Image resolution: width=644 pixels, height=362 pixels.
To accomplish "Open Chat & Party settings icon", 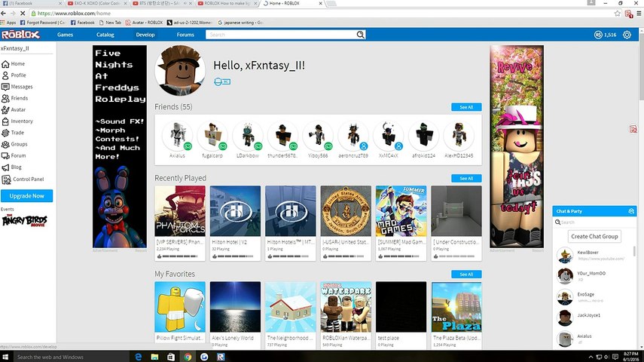I will (631, 211).
